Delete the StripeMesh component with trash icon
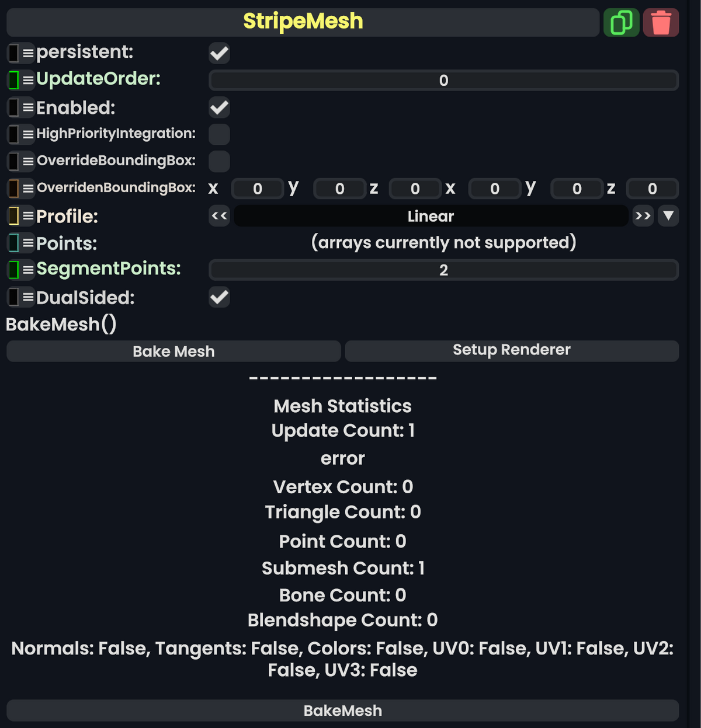This screenshot has width=701, height=728. (661, 22)
